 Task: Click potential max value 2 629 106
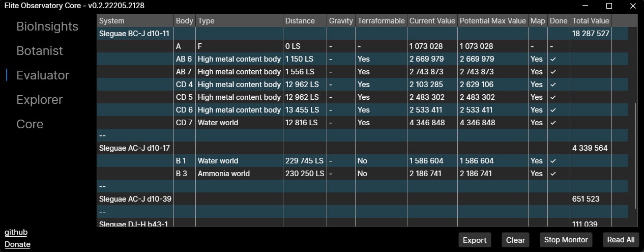pyautogui.click(x=477, y=85)
